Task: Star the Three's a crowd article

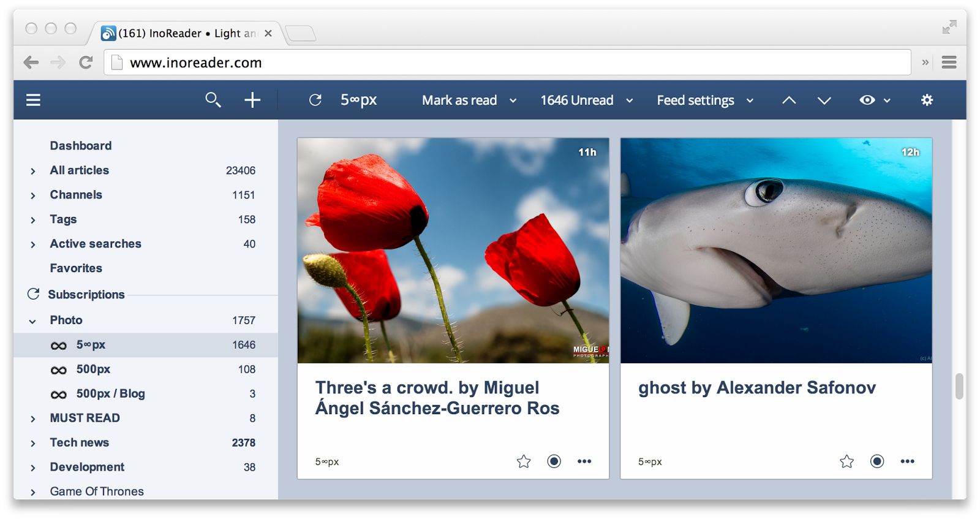Action: pos(524,461)
